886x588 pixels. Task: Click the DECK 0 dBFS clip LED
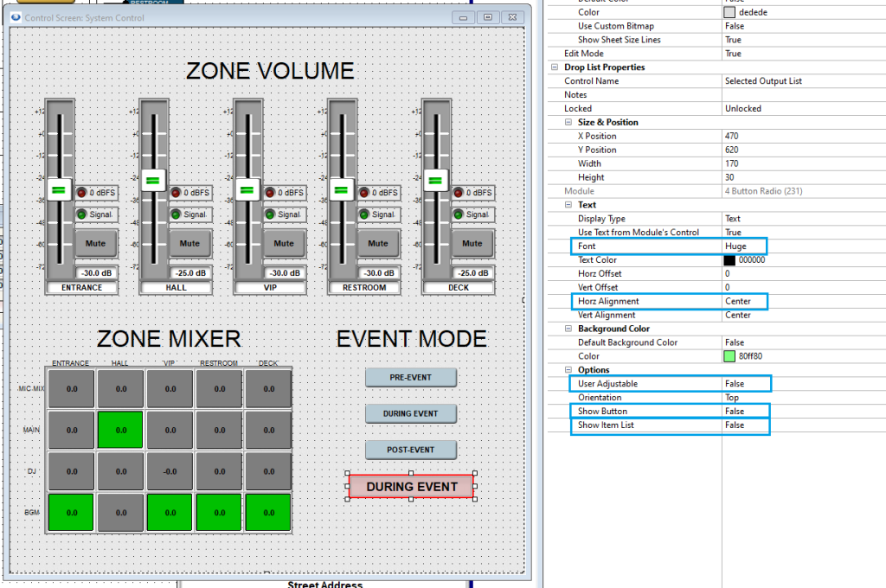pos(459,193)
